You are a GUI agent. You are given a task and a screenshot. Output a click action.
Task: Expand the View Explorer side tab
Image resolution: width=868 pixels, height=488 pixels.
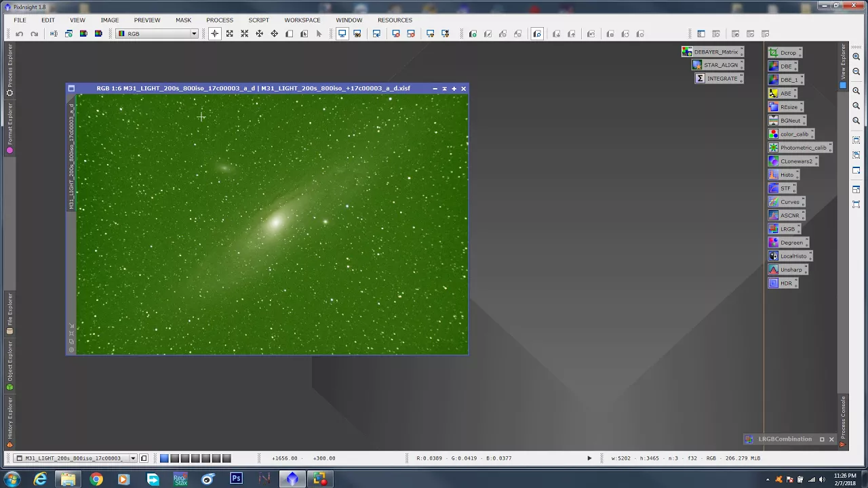coord(843,66)
